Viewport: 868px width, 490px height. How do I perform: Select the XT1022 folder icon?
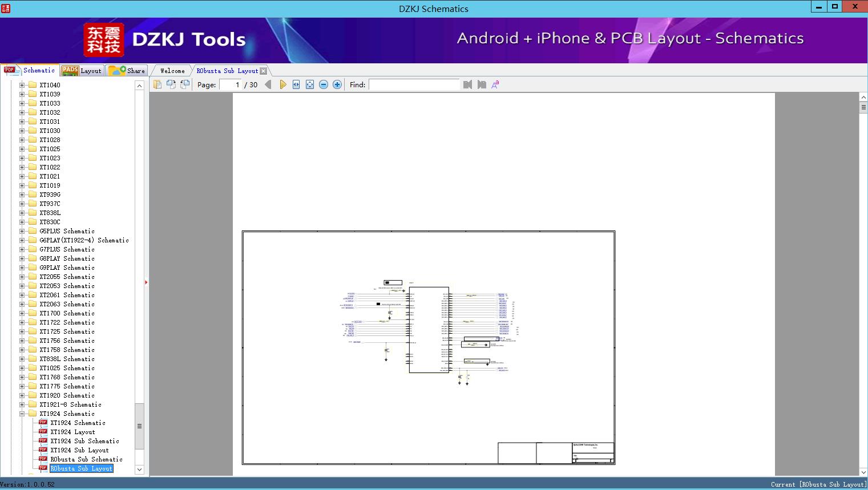33,167
